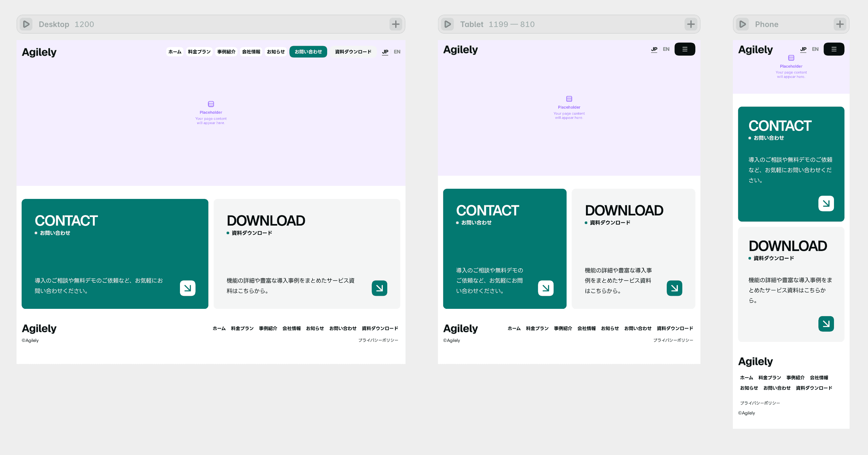Click 料金プラン in Desktop header nav

click(x=199, y=52)
